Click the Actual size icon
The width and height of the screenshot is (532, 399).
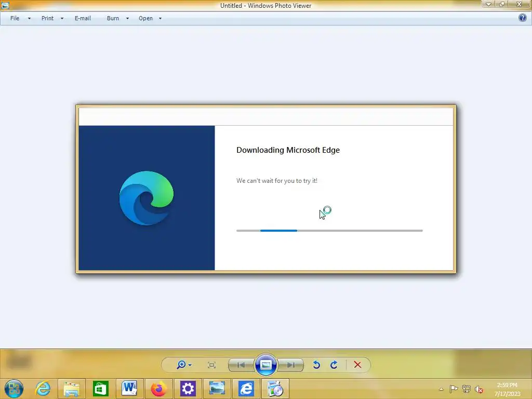tap(211, 365)
